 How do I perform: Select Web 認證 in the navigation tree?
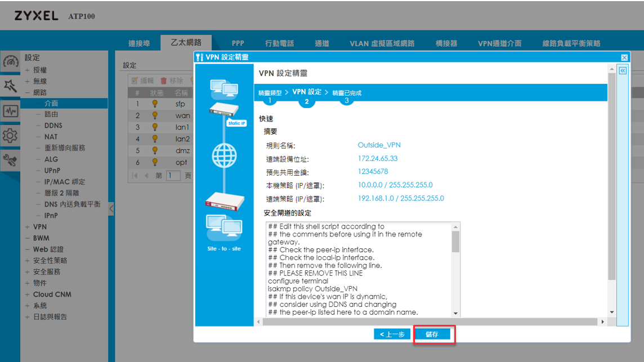click(48, 249)
